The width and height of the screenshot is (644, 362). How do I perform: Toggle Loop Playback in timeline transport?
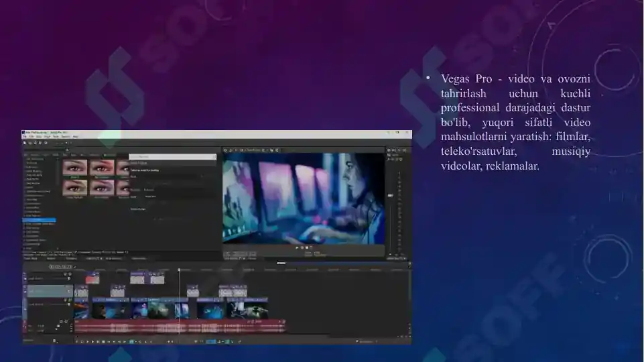[x=82, y=342]
